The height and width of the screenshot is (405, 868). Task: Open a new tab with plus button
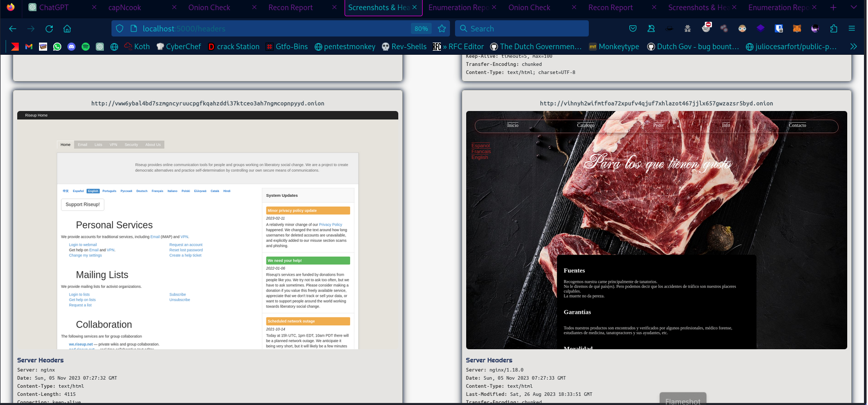[834, 8]
